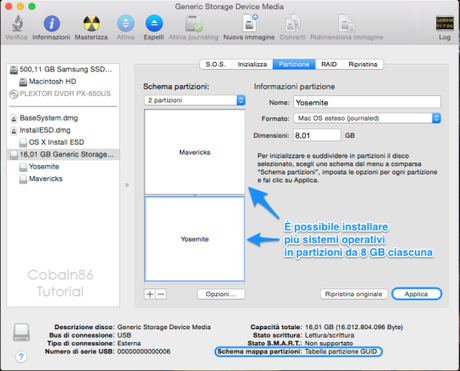
Task: Remove partition with minus button
Action: tap(161, 294)
